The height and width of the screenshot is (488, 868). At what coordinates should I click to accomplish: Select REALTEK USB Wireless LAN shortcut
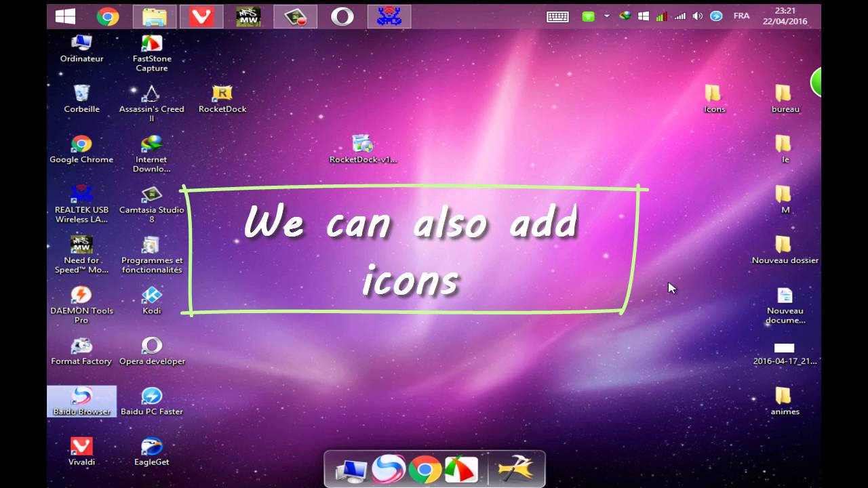point(81,204)
